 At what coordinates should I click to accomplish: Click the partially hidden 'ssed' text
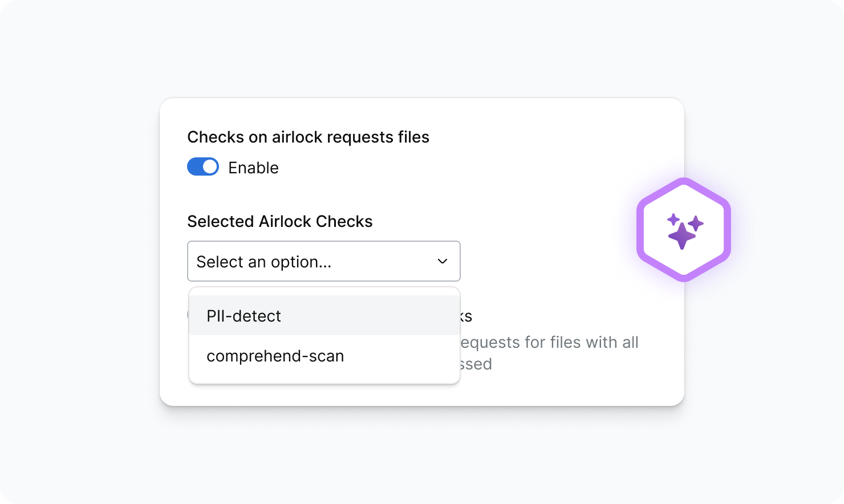(476, 364)
